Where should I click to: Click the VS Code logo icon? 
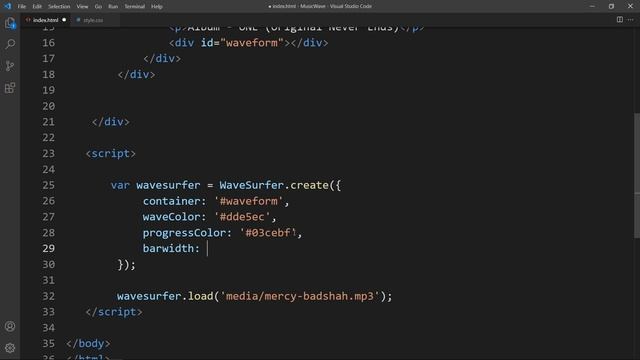(x=7, y=6)
